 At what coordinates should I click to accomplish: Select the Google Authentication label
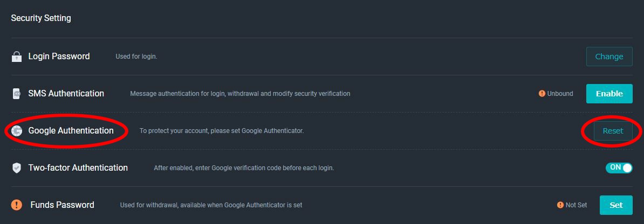pyautogui.click(x=71, y=130)
